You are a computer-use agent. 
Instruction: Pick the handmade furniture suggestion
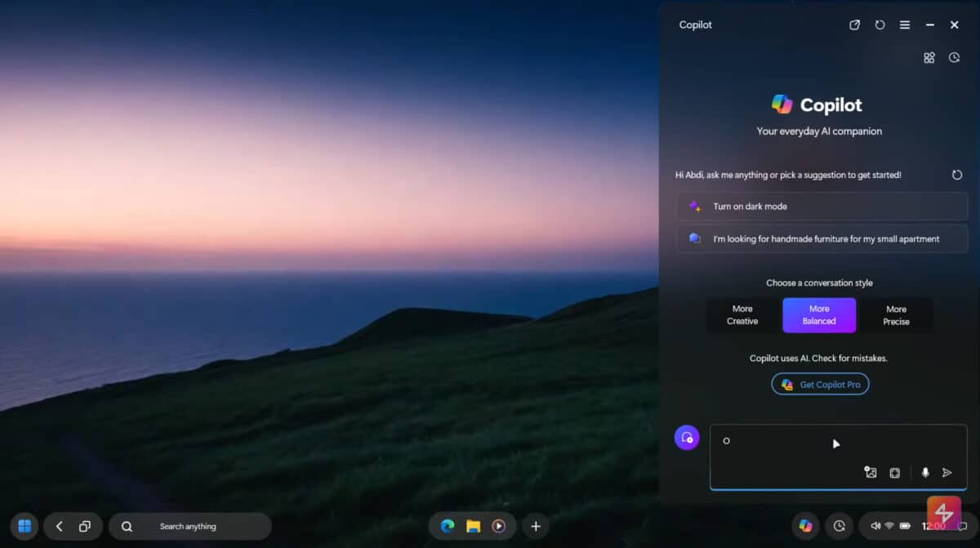(x=822, y=239)
